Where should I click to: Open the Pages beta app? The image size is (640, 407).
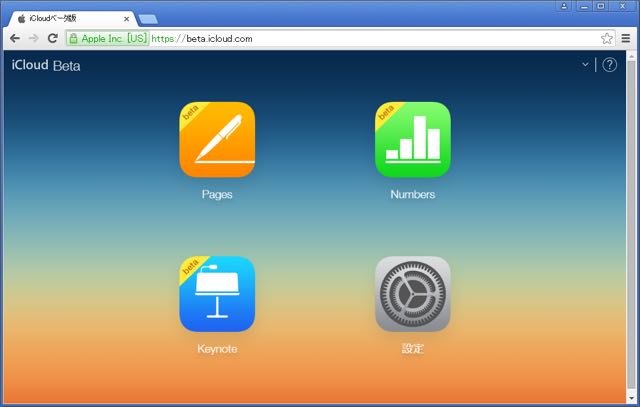tap(217, 140)
